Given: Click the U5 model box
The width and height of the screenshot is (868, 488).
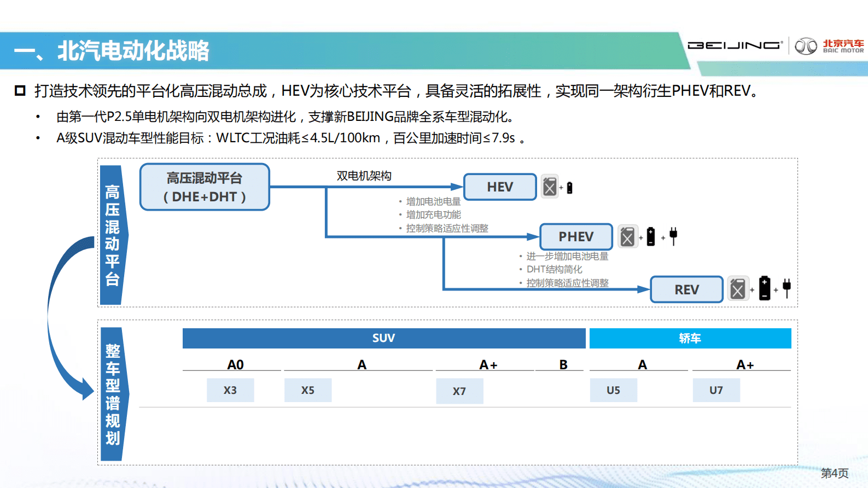Looking at the screenshot, I should point(613,390).
